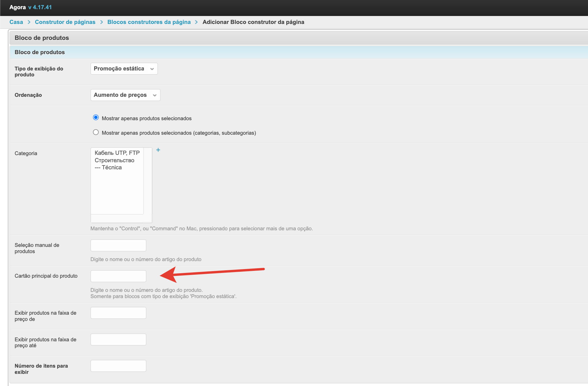Focus the 'faixa de preço até' input
Screen dimensions: 588x386
tap(118, 340)
